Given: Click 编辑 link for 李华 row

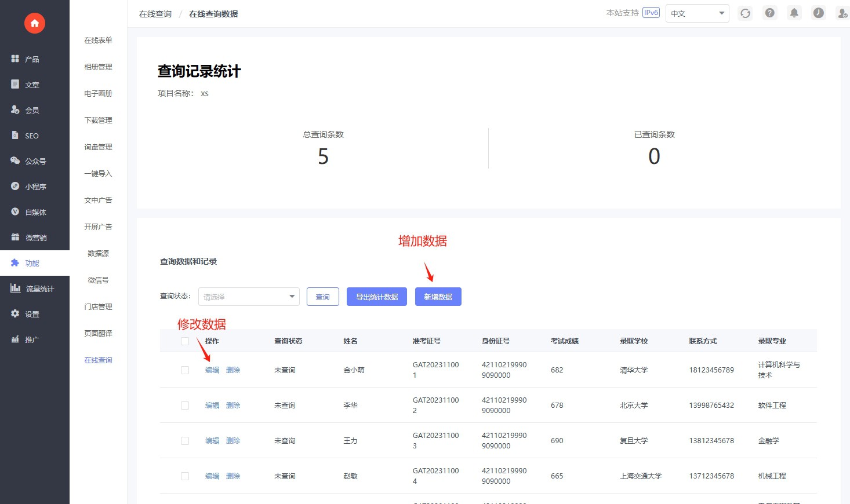Looking at the screenshot, I should pyautogui.click(x=212, y=406).
